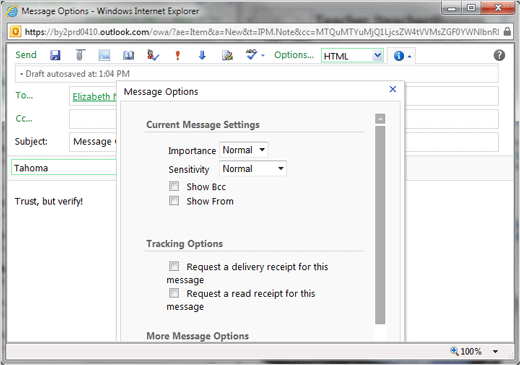Click the message body text 'Trust, but verify!'
The height and width of the screenshot is (365, 520).
(49, 201)
